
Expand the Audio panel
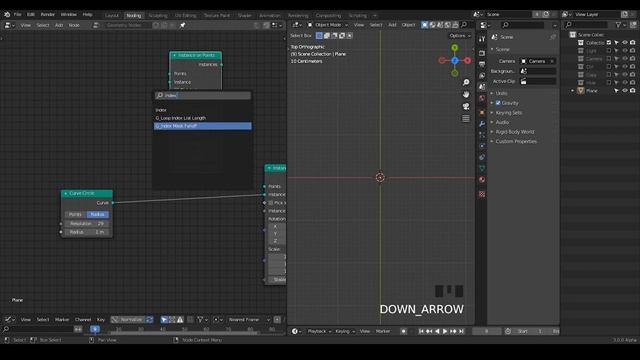click(502, 122)
